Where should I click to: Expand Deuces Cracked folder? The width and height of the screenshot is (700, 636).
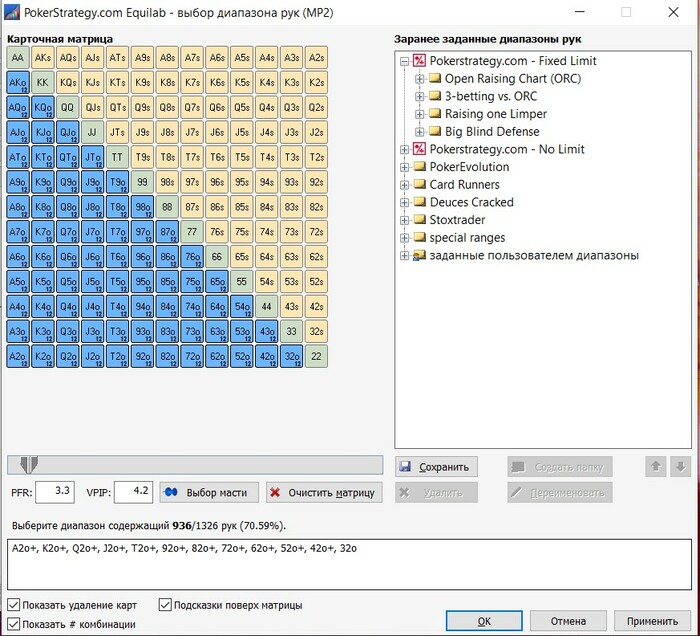click(x=404, y=203)
